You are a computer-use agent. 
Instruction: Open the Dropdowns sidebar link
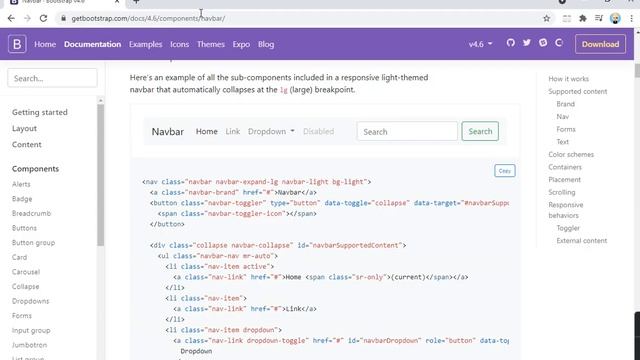30,301
